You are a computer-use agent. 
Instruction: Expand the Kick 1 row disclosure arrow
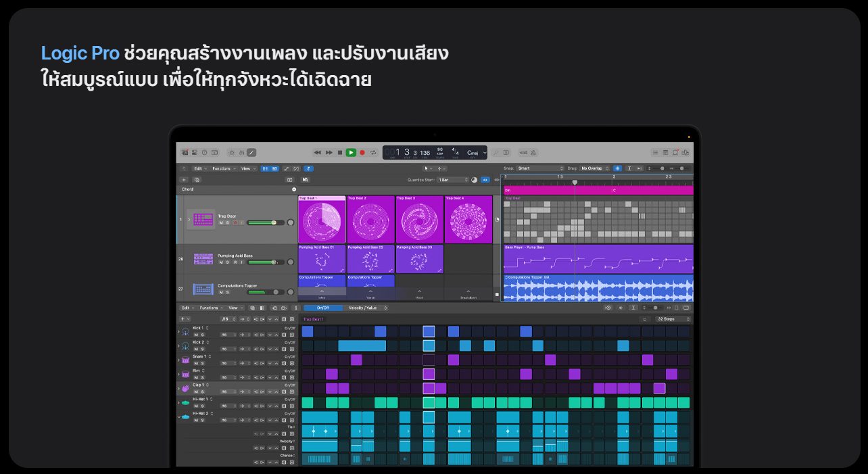[x=178, y=331]
